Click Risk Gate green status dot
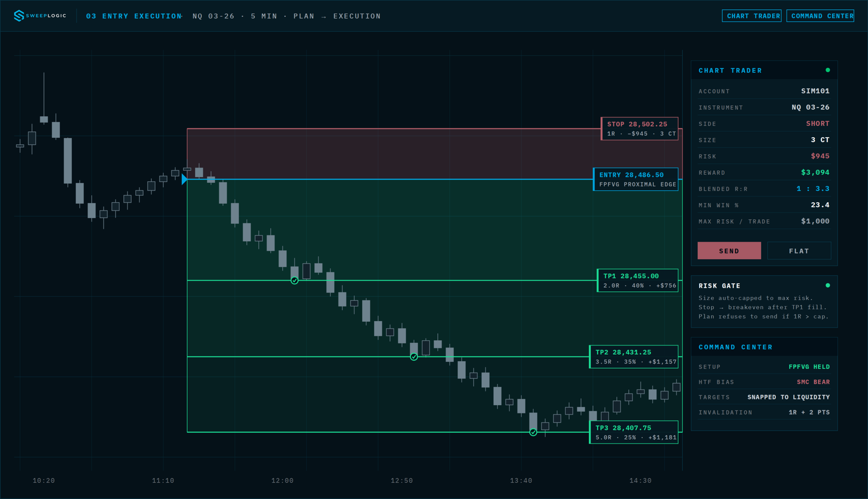Image resolution: width=868 pixels, height=499 pixels. click(x=827, y=285)
